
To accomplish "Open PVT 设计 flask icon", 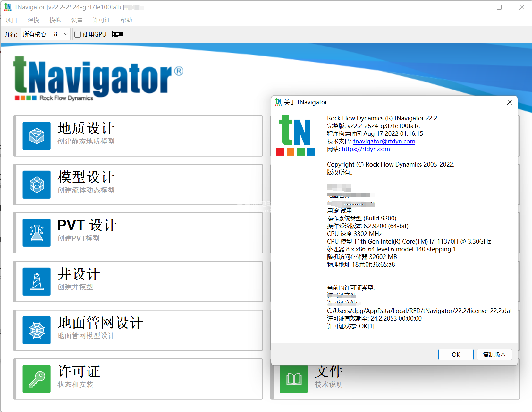I will tap(36, 233).
